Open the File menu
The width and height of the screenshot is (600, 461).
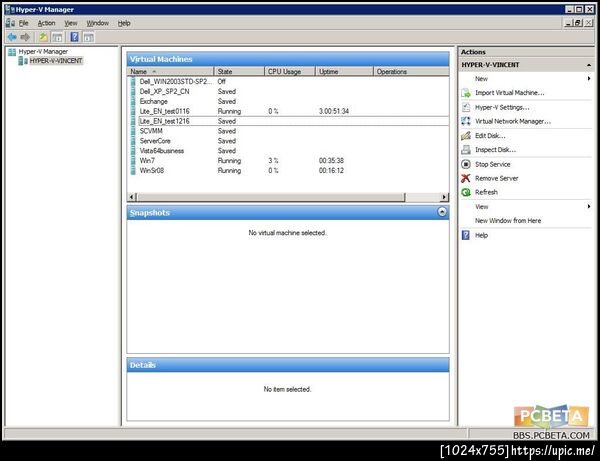click(x=24, y=23)
